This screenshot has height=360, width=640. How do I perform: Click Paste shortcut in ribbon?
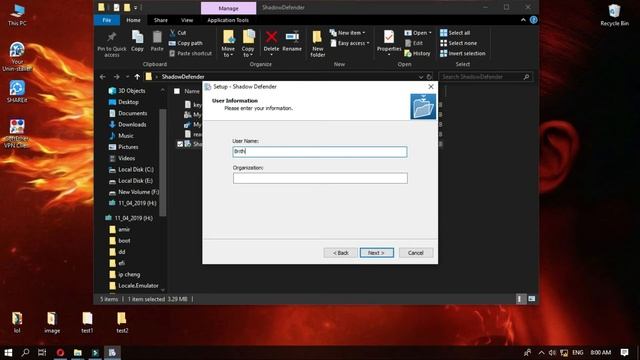(190, 53)
